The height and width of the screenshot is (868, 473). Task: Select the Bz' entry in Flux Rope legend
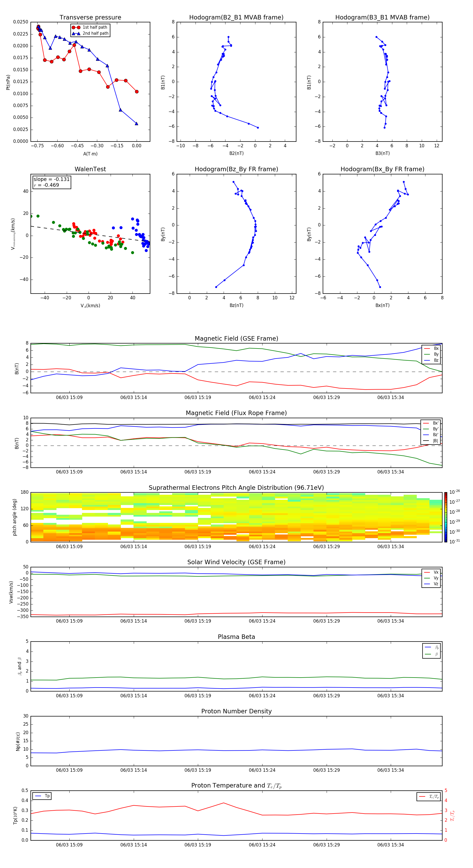[x=431, y=435]
